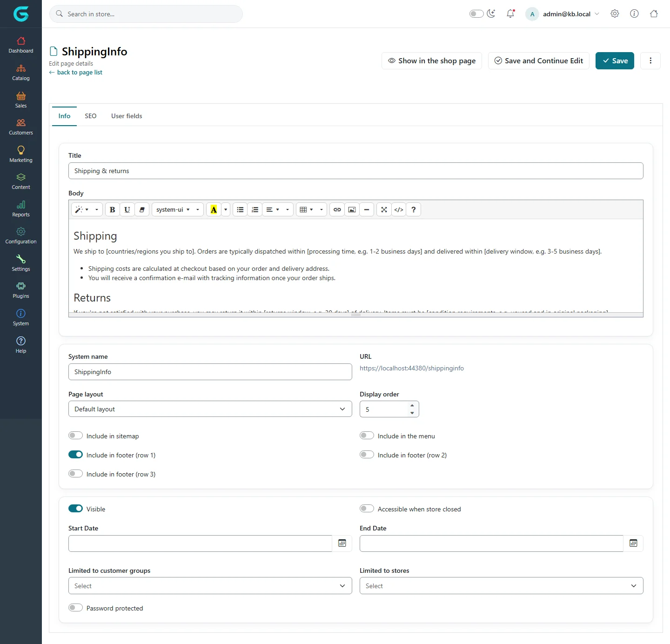Click the insert link icon in editor toolbar
The width and height of the screenshot is (670, 644).
pyautogui.click(x=337, y=210)
